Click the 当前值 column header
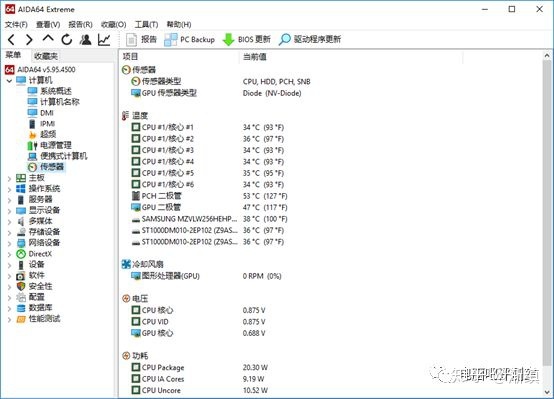 coord(351,57)
